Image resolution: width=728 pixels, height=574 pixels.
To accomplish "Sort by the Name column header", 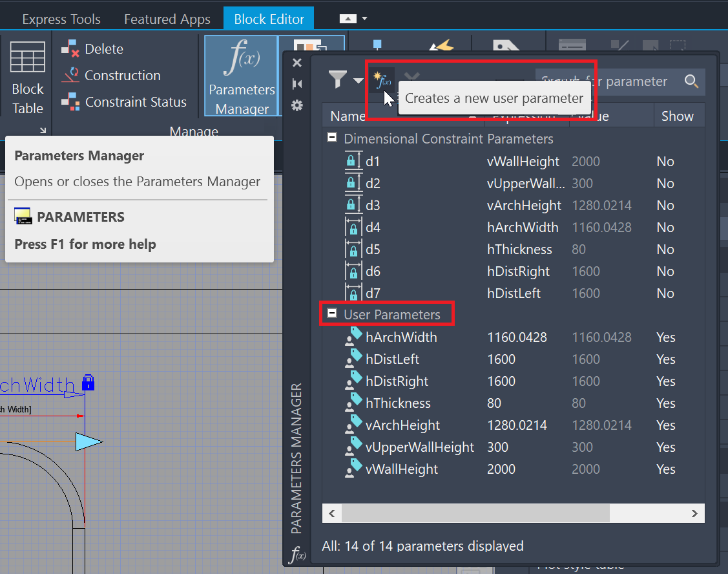I will coord(403,116).
